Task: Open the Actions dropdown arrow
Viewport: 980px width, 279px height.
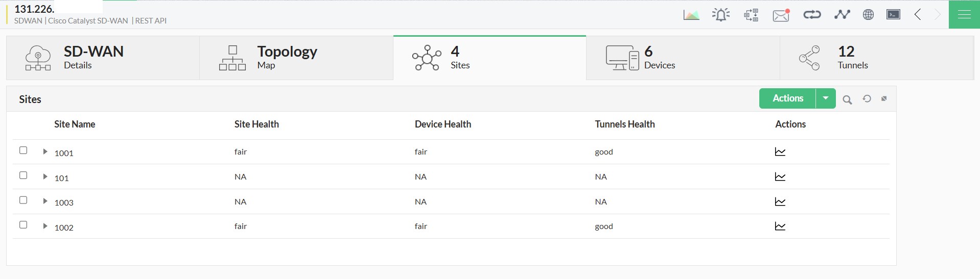Action: 826,98
